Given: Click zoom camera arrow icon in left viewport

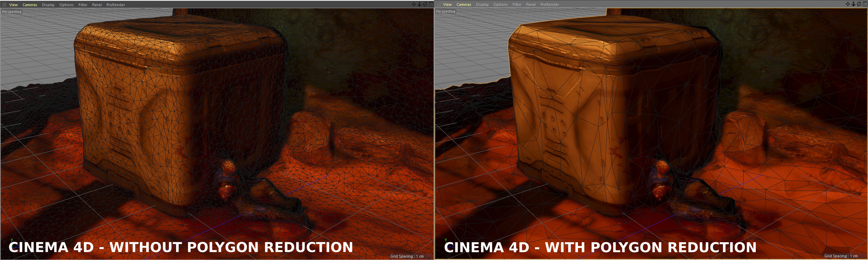Looking at the screenshot, I should pyautogui.click(x=419, y=4).
